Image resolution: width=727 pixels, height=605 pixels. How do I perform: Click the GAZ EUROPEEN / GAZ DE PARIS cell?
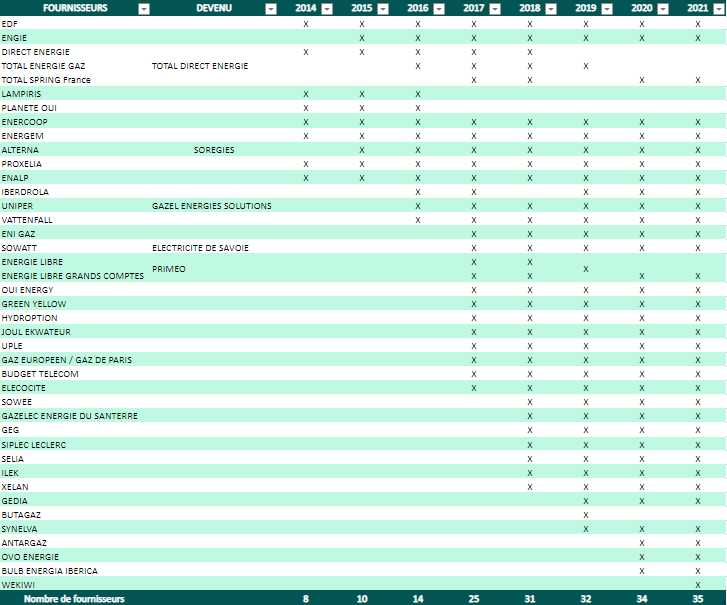(x=75, y=360)
